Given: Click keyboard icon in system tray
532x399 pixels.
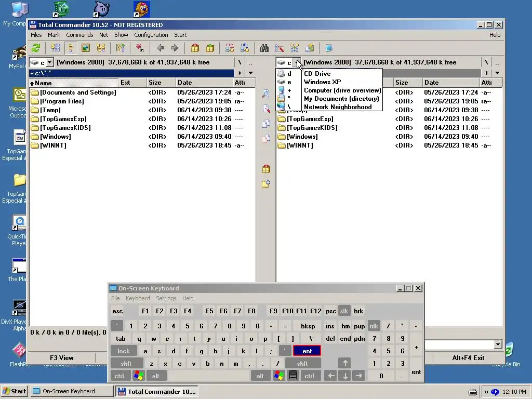Looking at the screenshot, I should (x=472, y=392).
